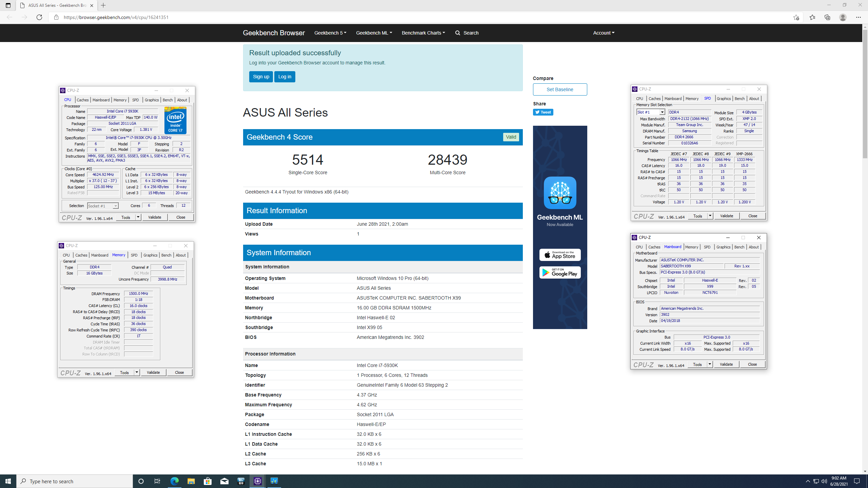868x488 pixels.
Task: Open the Socket #1 selection dropdown
Action: coord(116,206)
